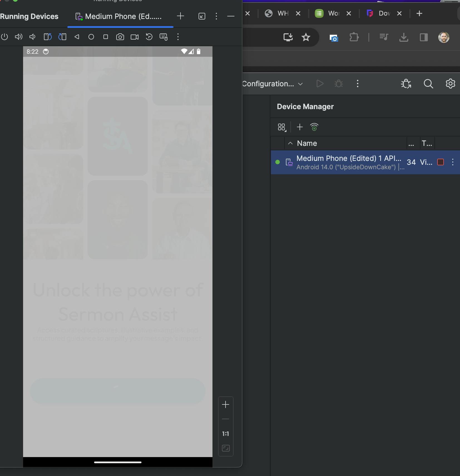Rotate emulator left icon
Viewport: 460px width, 476px height.
point(48,37)
